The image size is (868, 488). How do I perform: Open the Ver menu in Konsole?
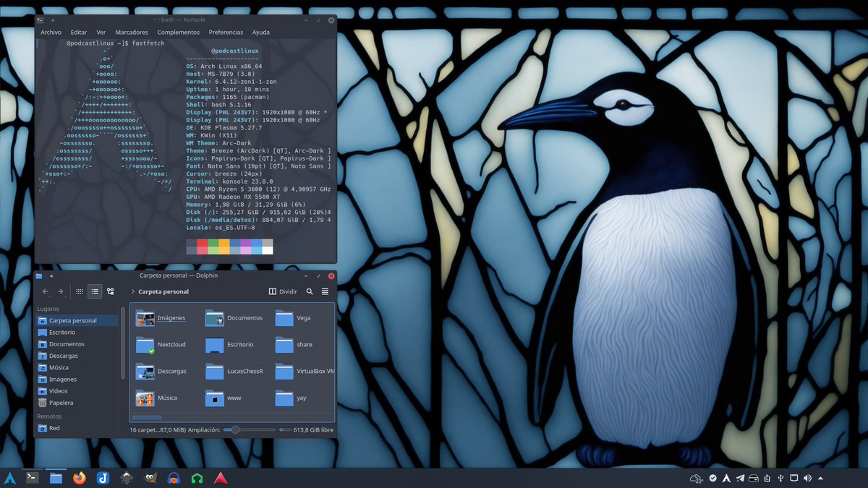pos(101,32)
